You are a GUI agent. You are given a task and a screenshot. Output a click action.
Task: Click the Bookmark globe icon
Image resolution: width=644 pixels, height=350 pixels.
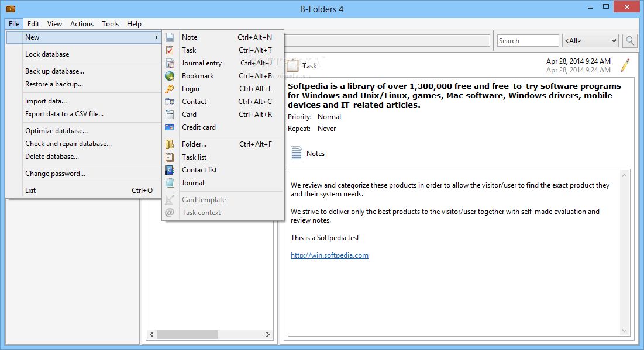(170, 76)
